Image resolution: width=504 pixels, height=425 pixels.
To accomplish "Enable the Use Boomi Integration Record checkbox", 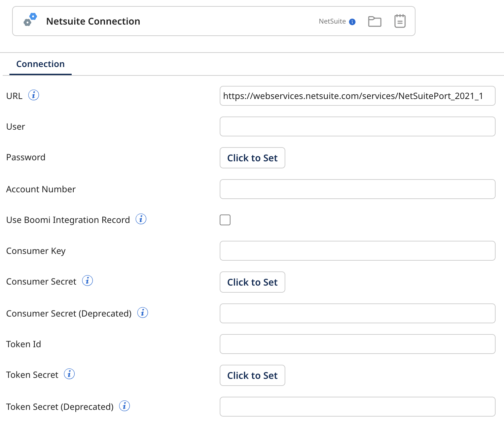I will click(225, 220).
